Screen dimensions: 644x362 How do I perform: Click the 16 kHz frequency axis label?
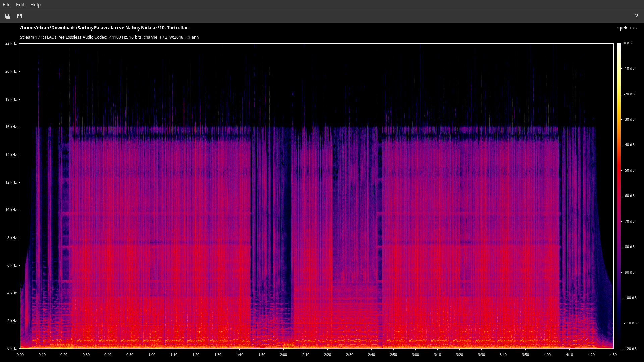(11, 127)
